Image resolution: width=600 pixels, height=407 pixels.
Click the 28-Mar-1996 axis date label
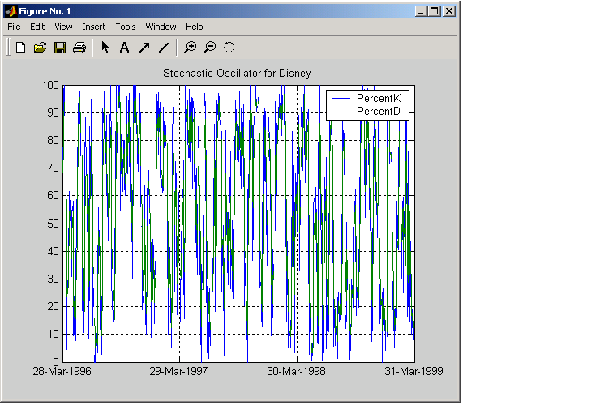click(x=62, y=371)
